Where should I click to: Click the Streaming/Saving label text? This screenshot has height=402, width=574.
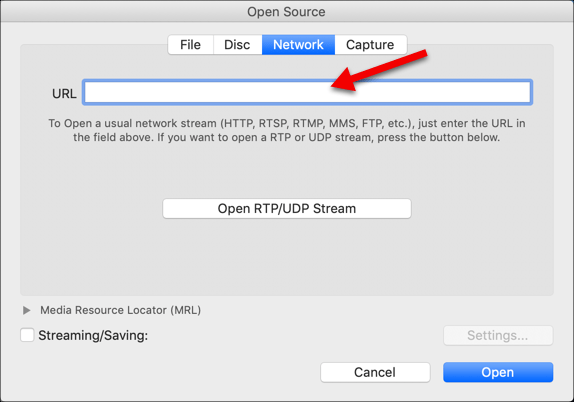(93, 335)
